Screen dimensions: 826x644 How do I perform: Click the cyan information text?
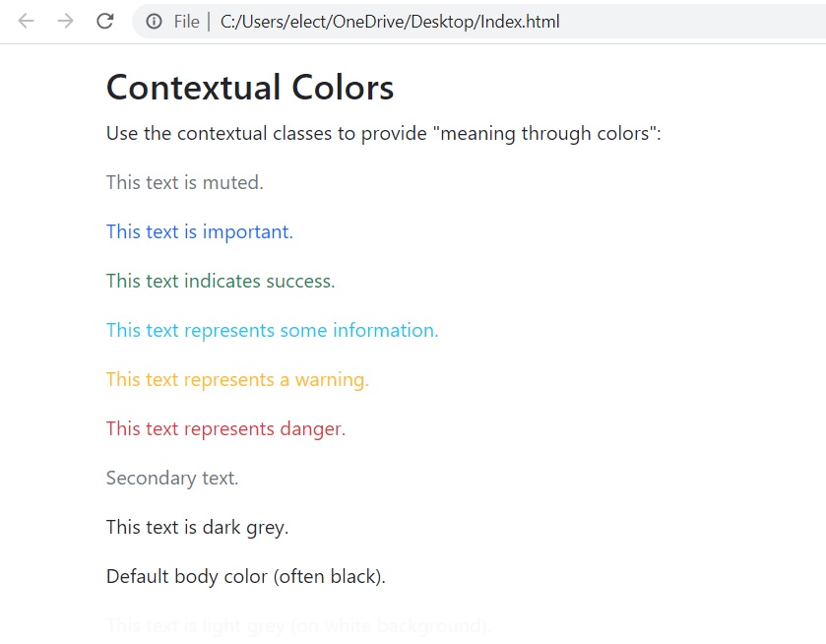tap(272, 331)
